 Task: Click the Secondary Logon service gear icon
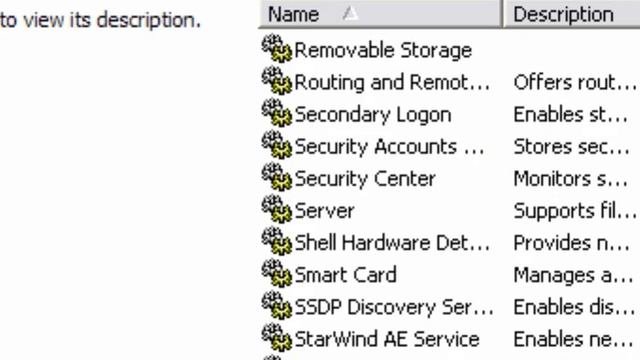(x=277, y=113)
